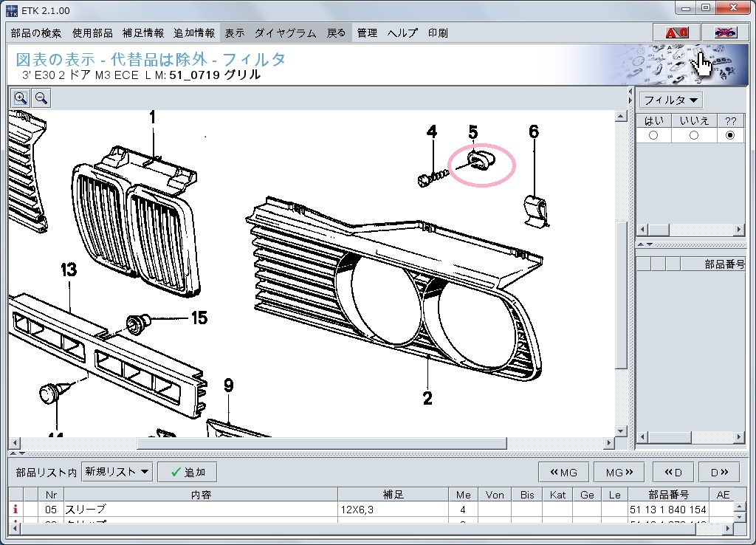Toggle the parts list splitter arrows
The width and height of the screenshot is (756, 545).
click(x=18, y=453)
